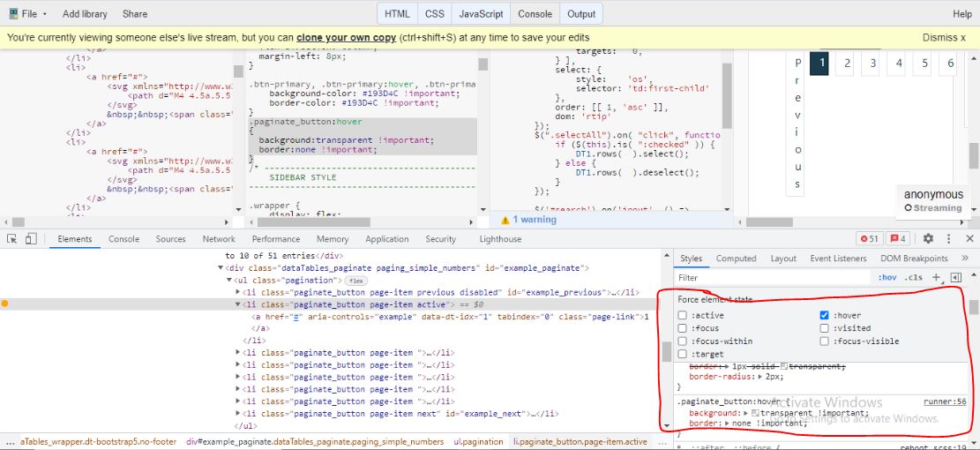Screen dimensions: 980x450
Task: Toggle the Output panel button
Action: pyautogui.click(x=581, y=14)
